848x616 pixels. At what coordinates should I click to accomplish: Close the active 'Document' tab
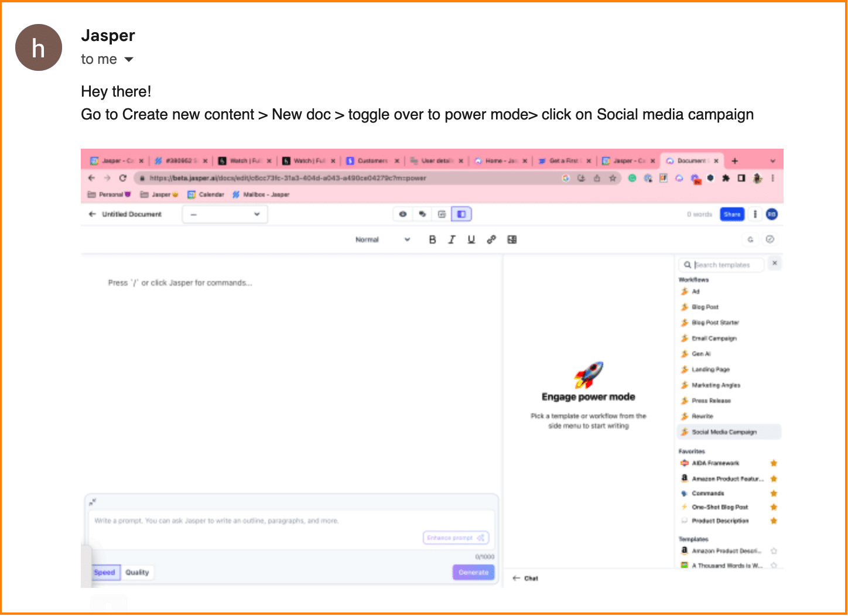716,160
